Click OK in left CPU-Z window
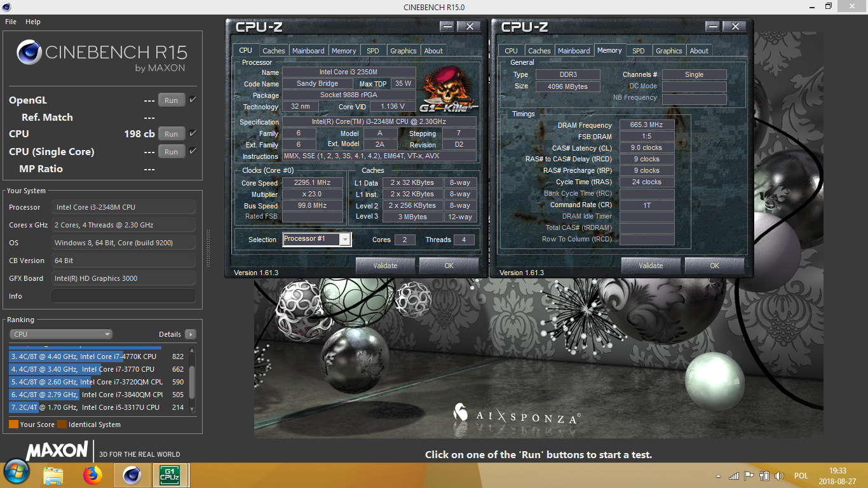The width and height of the screenshot is (868, 488). coord(449,266)
